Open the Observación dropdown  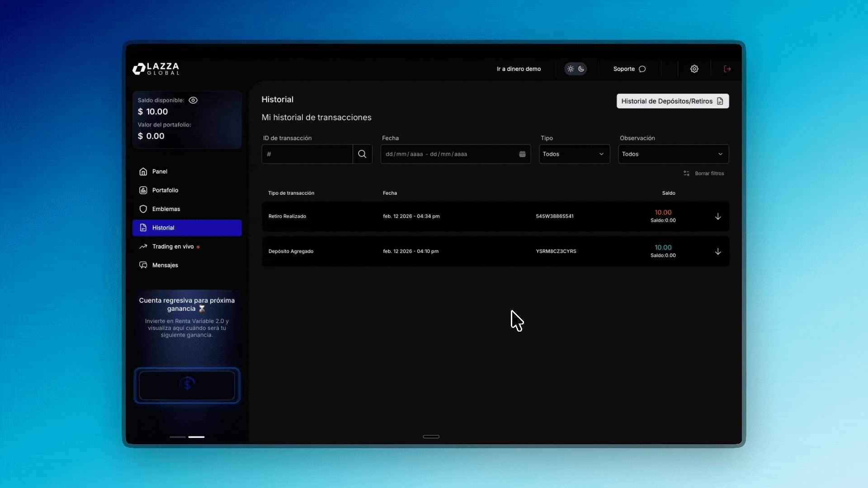click(x=673, y=154)
